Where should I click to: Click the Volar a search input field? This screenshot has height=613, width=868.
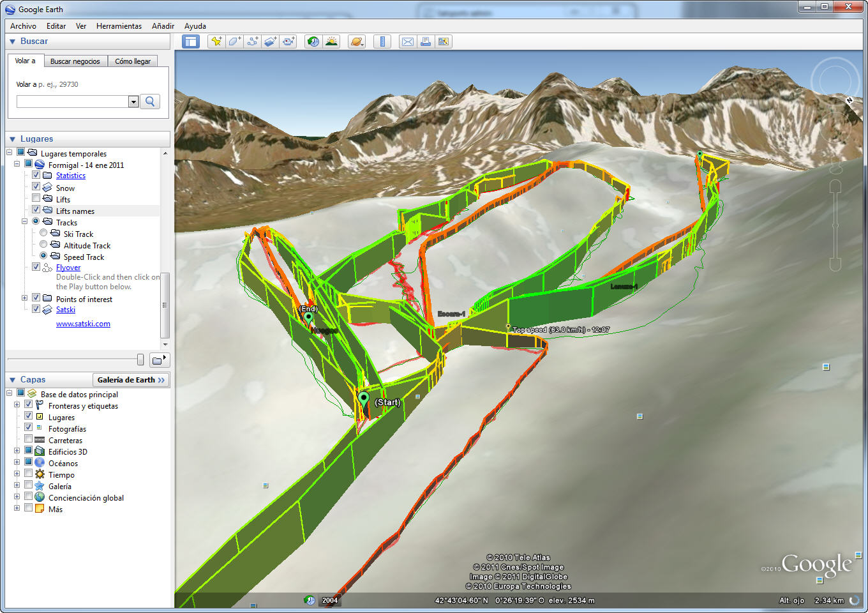pyautogui.click(x=73, y=102)
